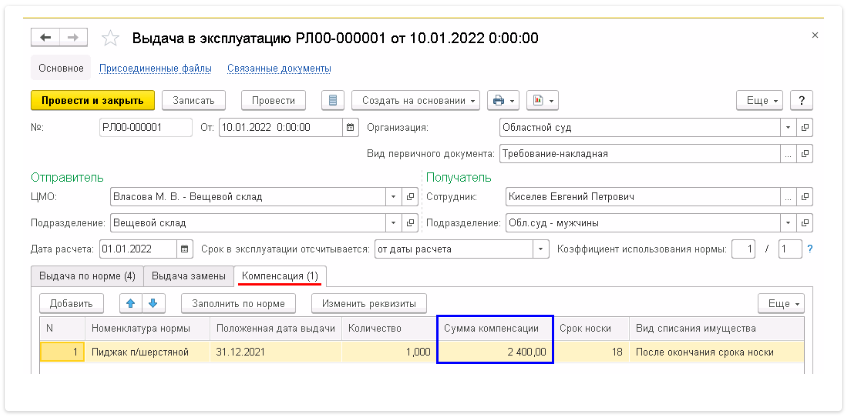Click the document movements report icon
Viewport: 850px width, 418px height.
pos(333,101)
